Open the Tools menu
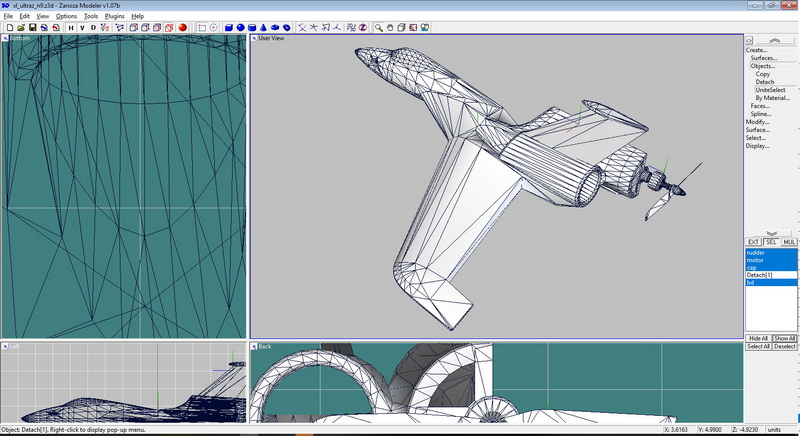The width and height of the screenshot is (800, 436). [90, 17]
